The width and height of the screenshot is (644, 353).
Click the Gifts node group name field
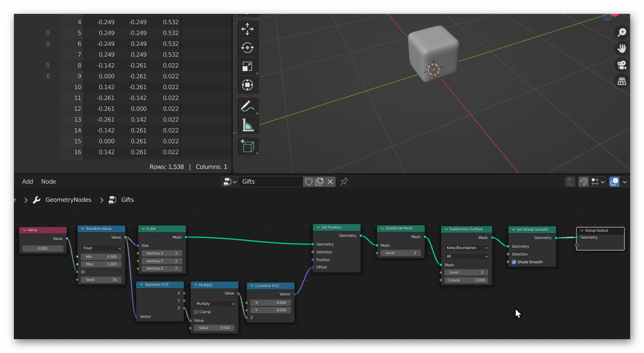(271, 182)
